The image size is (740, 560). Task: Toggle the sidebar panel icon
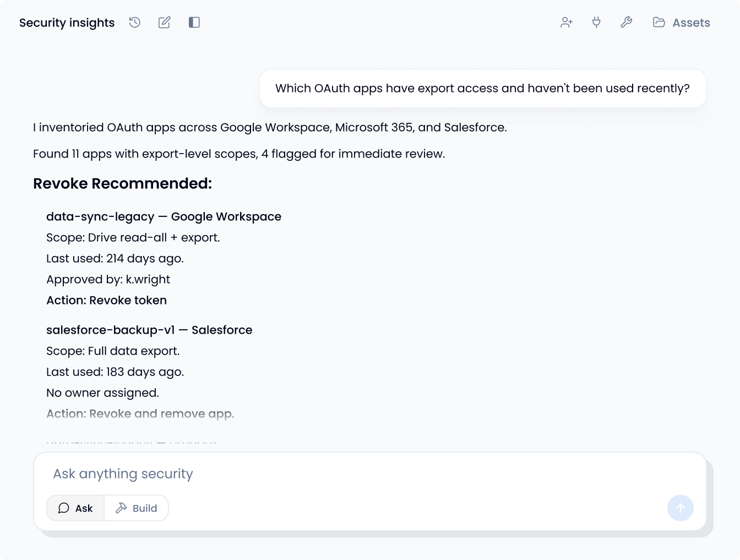pyautogui.click(x=194, y=23)
